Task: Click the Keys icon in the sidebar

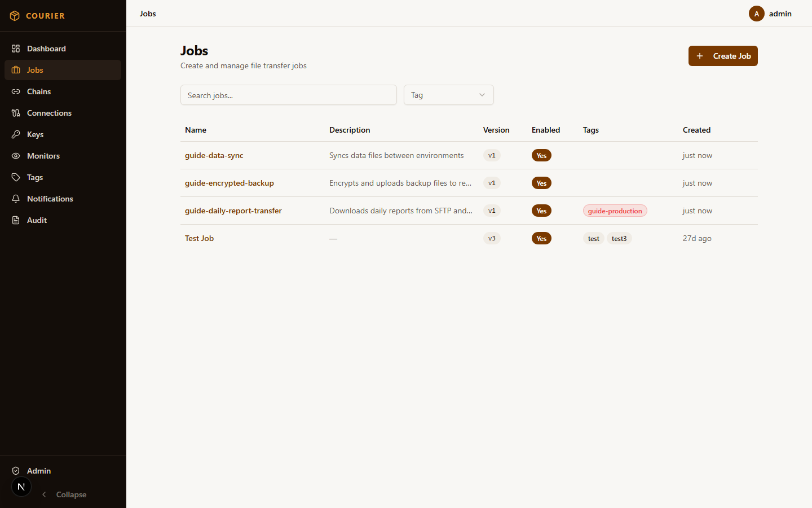Action: (x=16, y=134)
